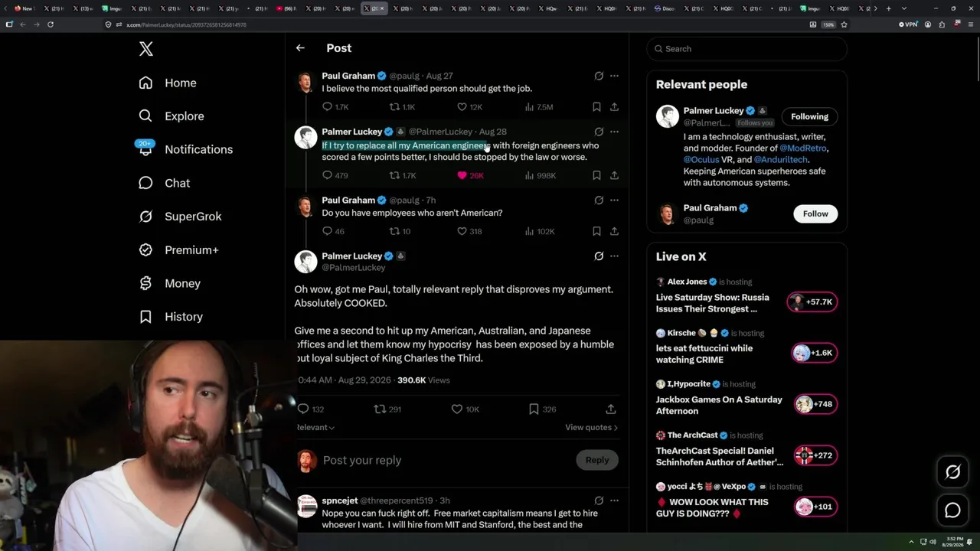The height and width of the screenshot is (551, 980).
Task: Open more options on spncejet's reply
Action: tap(614, 500)
